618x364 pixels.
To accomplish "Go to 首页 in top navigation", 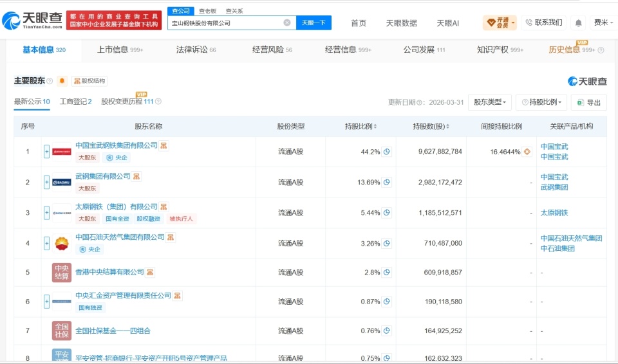I will point(359,23).
